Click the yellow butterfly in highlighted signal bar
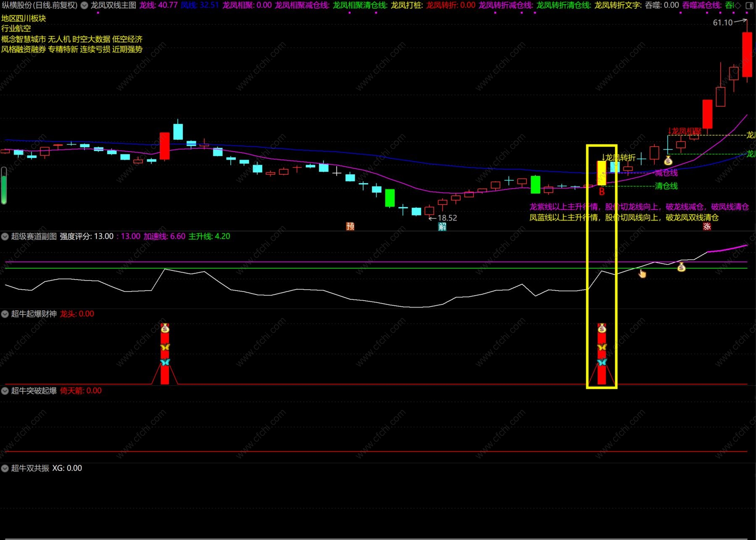The width and height of the screenshot is (756, 540). click(602, 347)
